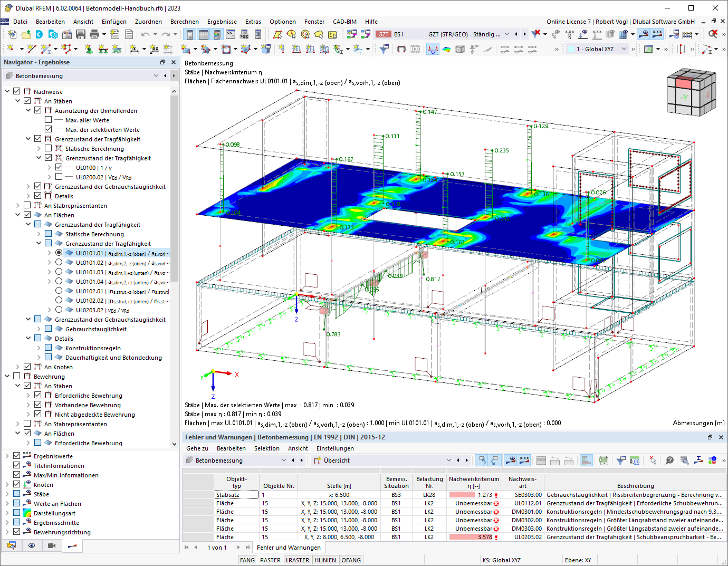The image size is (728, 566).
Task: Enable the 'Max. aller Werte' checkbox
Action: point(49,120)
